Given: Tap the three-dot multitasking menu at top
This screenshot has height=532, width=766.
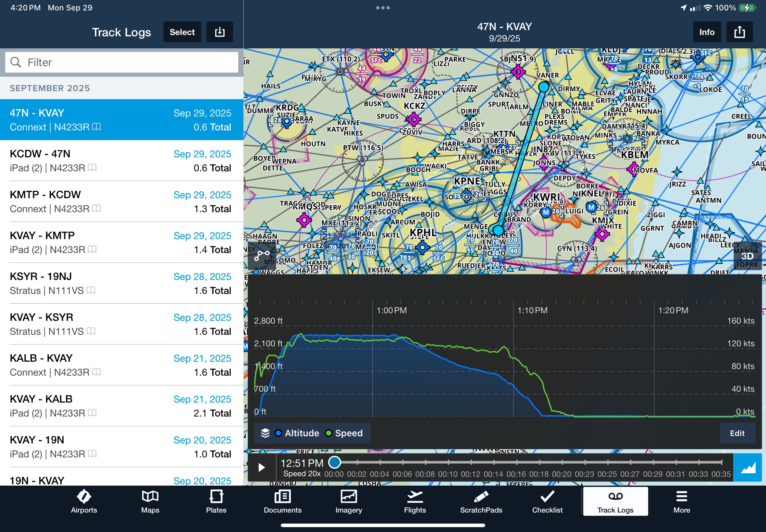Looking at the screenshot, I should tap(382, 8).
